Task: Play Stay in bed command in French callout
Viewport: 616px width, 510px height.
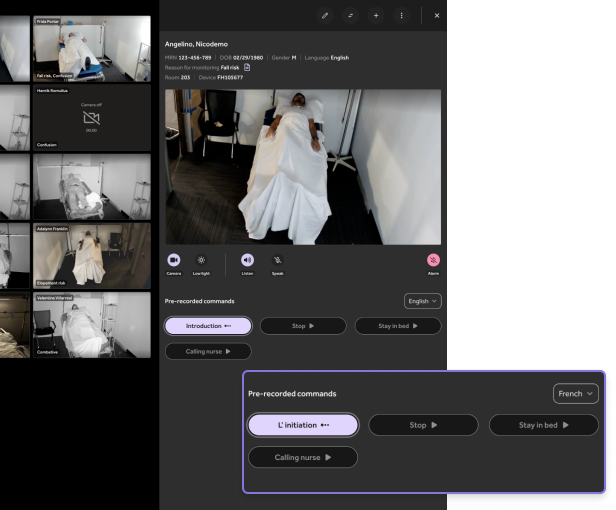Action: coord(544,425)
